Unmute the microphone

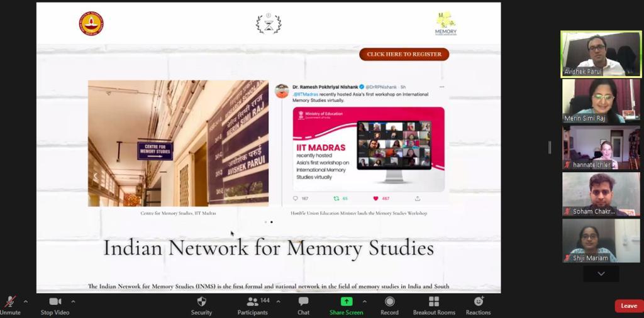10,302
